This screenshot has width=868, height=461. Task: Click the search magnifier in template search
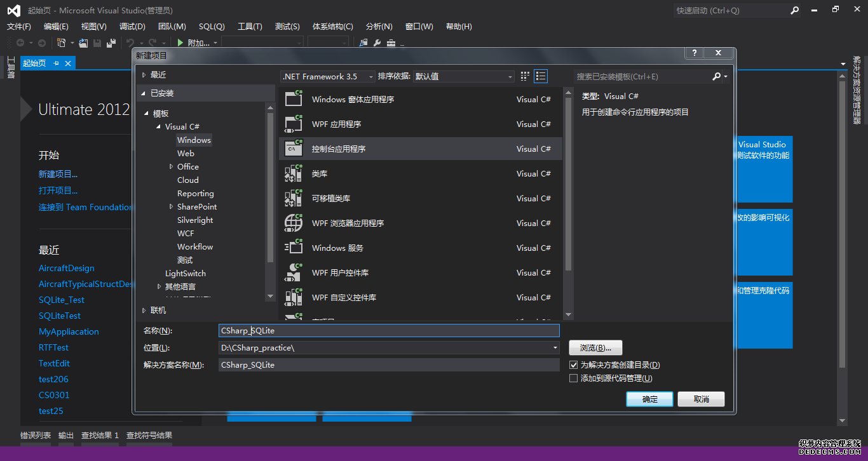(x=716, y=76)
